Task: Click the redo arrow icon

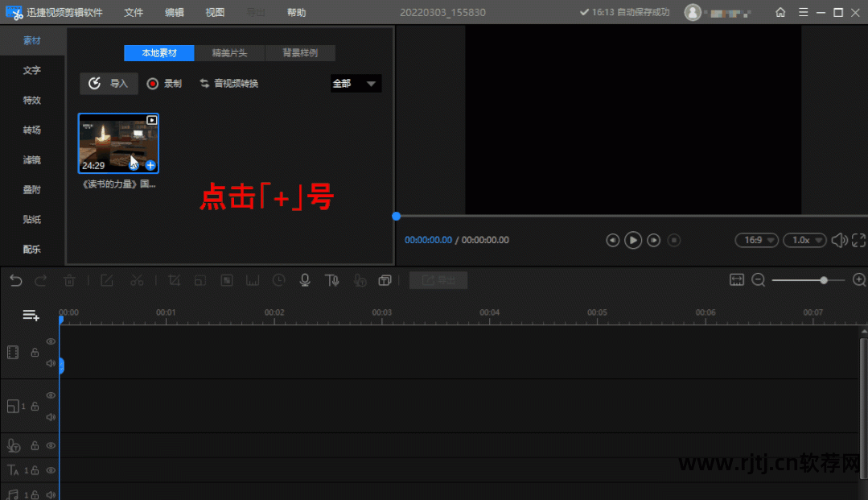Action: click(x=40, y=280)
